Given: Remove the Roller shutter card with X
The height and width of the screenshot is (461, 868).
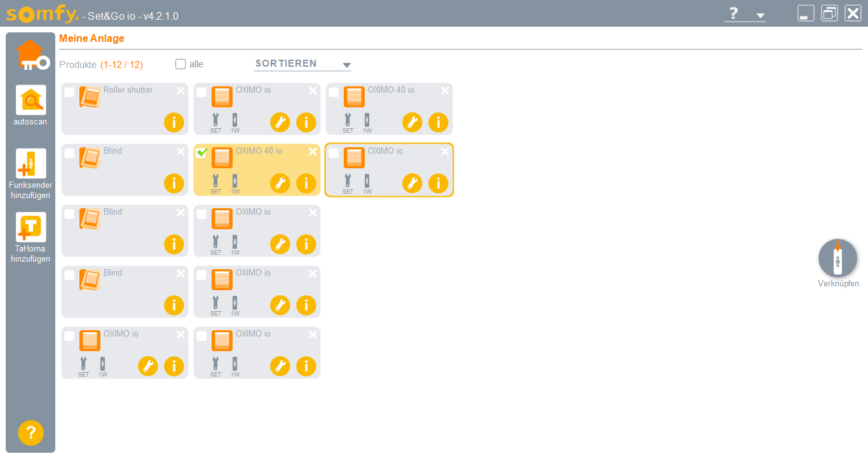Looking at the screenshot, I should pyautogui.click(x=180, y=90).
